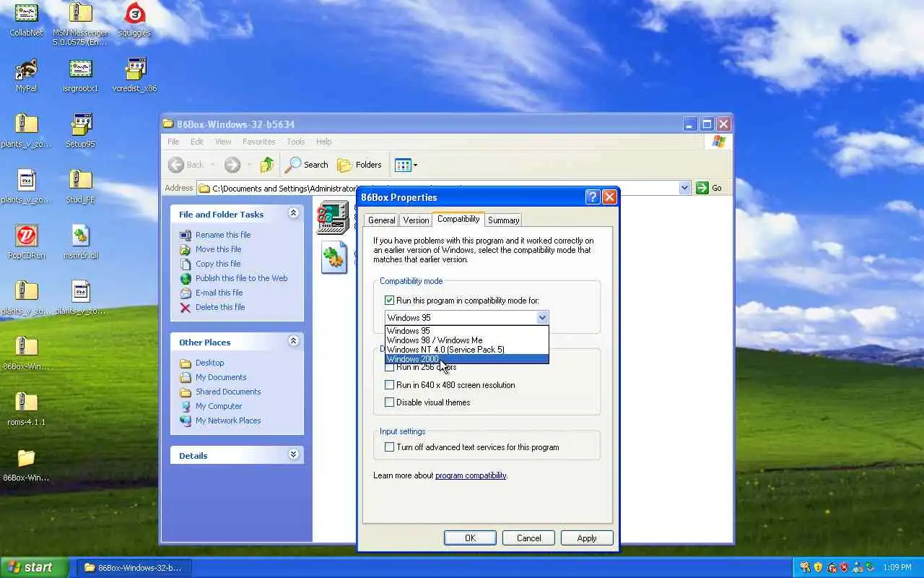Check Turn off advanced text services
The image size is (924, 578).
(390, 447)
